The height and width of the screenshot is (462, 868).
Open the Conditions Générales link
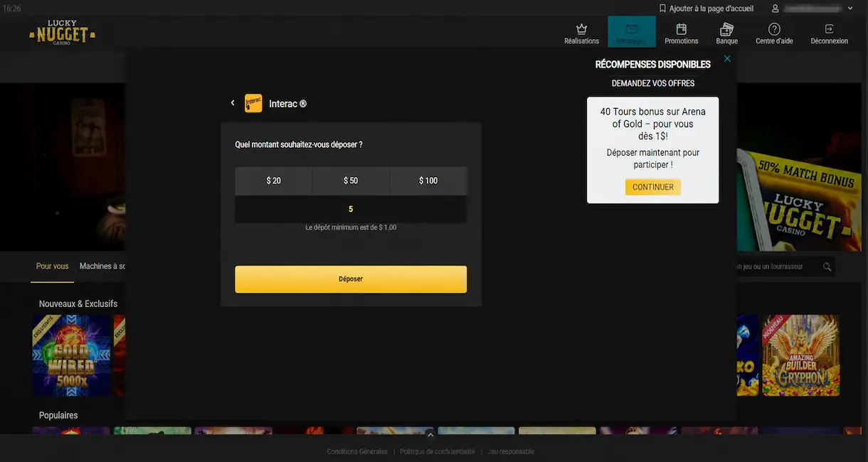tap(357, 451)
